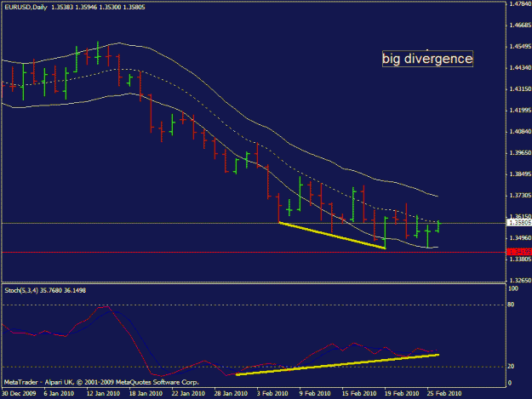Select the yellow trendline on the price chart
This screenshot has height=399, width=532.
pos(332,236)
